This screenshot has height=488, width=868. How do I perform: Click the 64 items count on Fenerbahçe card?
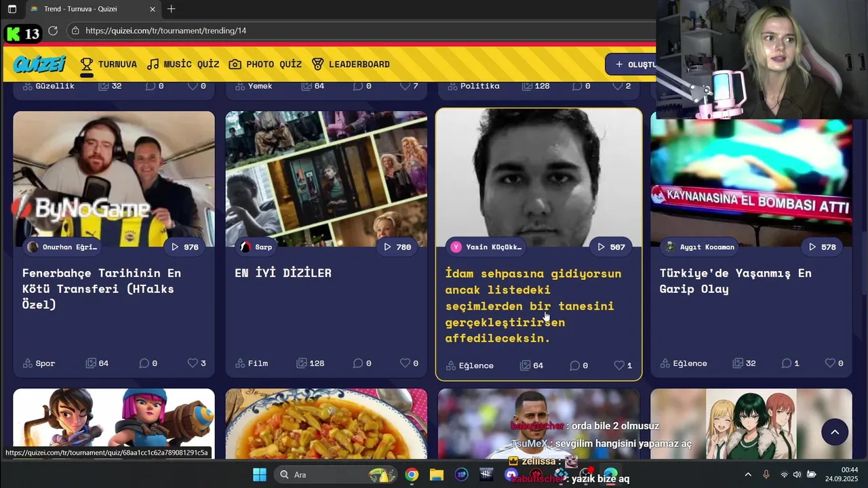point(97,363)
